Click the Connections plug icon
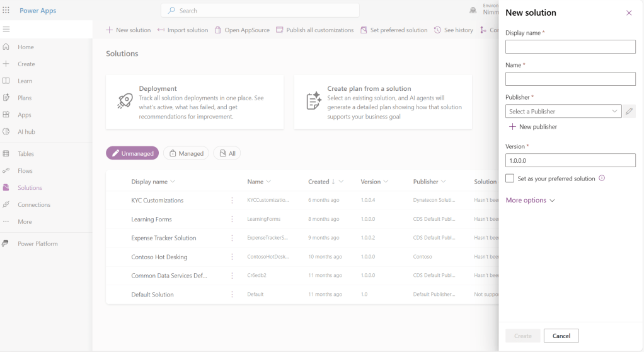Screen dimensions: 644x352 point(6,204)
